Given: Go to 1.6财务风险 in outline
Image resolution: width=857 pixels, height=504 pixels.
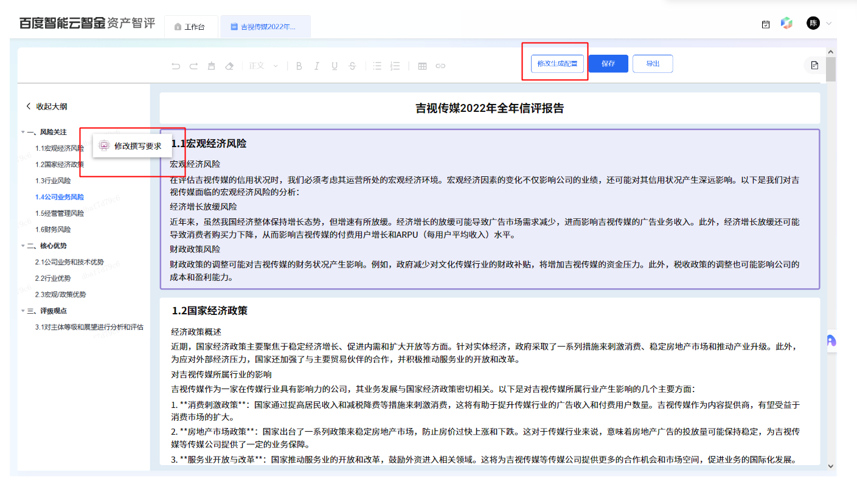Looking at the screenshot, I should click(x=53, y=230).
